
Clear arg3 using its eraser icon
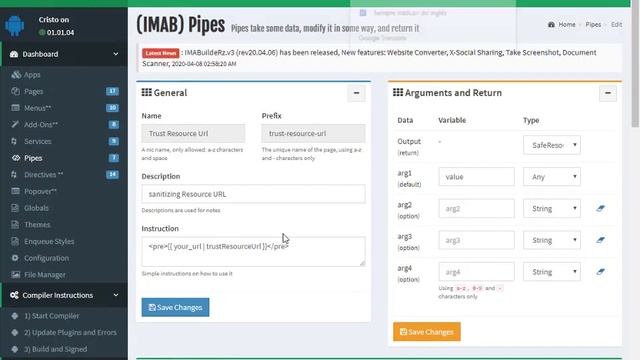[x=600, y=240]
